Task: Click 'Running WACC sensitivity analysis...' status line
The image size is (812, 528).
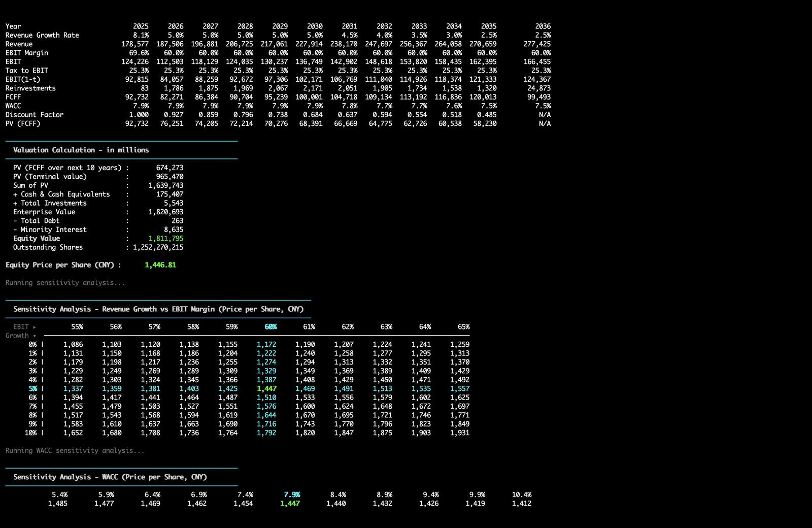Action: [x=75, y=450]
